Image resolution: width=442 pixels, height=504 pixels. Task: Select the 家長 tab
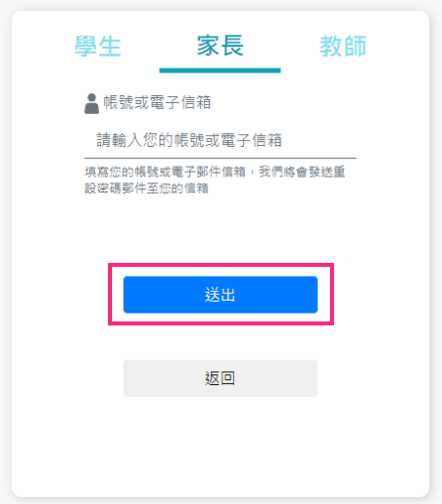tap(220, 46)
